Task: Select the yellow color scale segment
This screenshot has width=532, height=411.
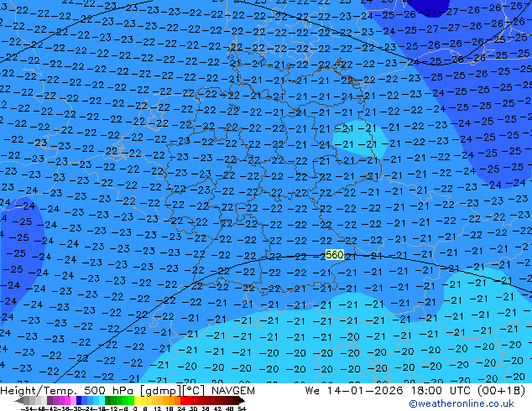Action: pyautogui.click(x=137, y=400)
